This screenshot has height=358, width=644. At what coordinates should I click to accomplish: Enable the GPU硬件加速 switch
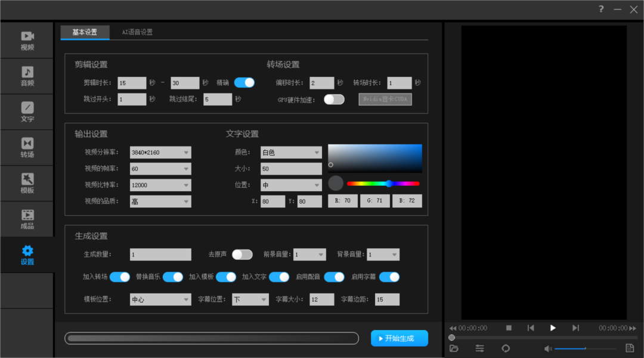coord(334,99)
